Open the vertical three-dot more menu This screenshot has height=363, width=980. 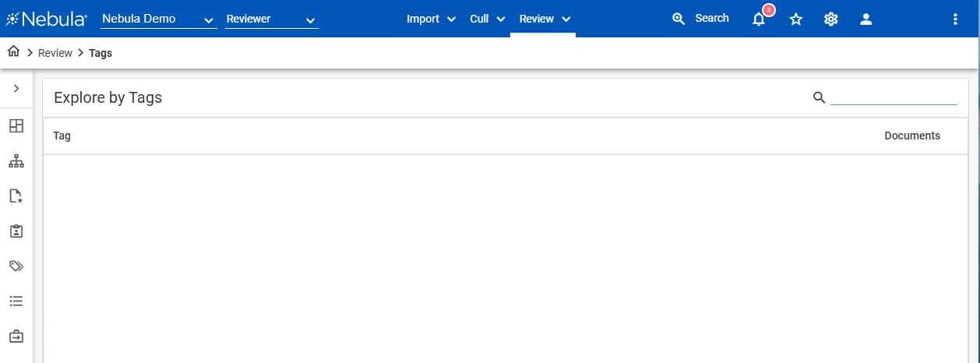[956, 19]
